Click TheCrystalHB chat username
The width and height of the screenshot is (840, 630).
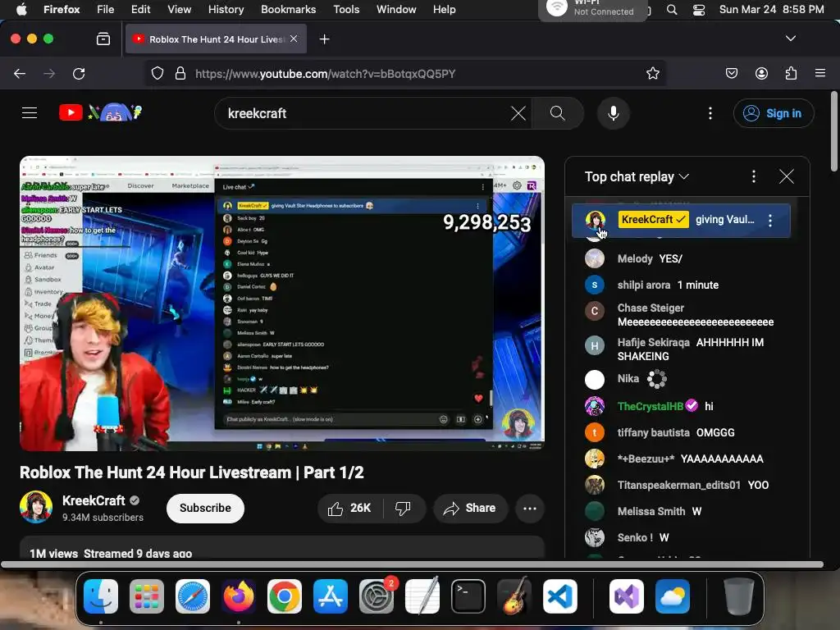coord(650,406)
